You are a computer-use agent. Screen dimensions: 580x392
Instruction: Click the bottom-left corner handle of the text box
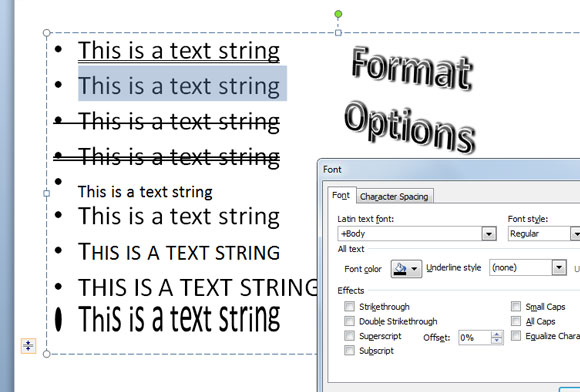click(x=47, y=354)
